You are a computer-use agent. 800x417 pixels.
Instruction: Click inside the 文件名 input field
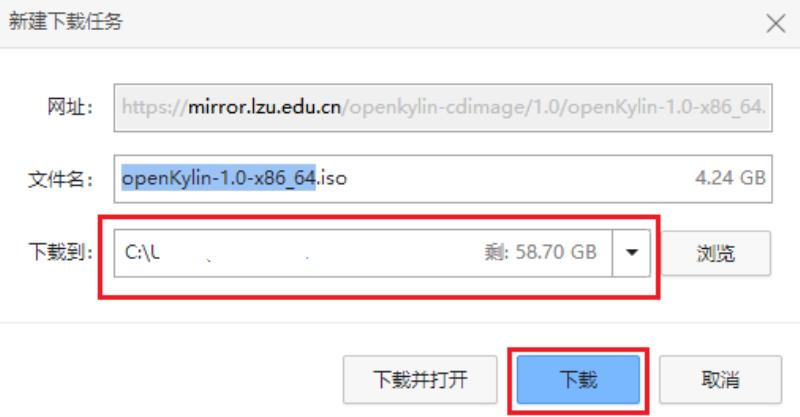click(443, 179)
